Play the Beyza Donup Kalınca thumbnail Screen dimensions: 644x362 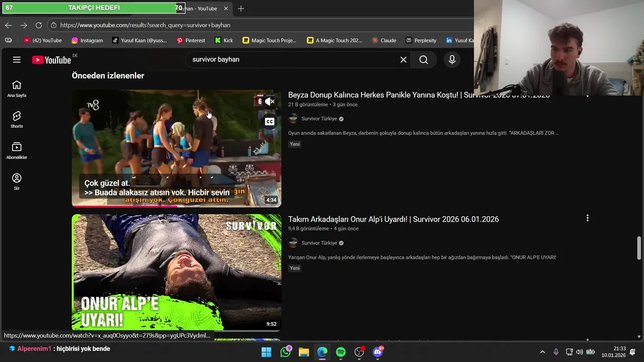point(177,148)
